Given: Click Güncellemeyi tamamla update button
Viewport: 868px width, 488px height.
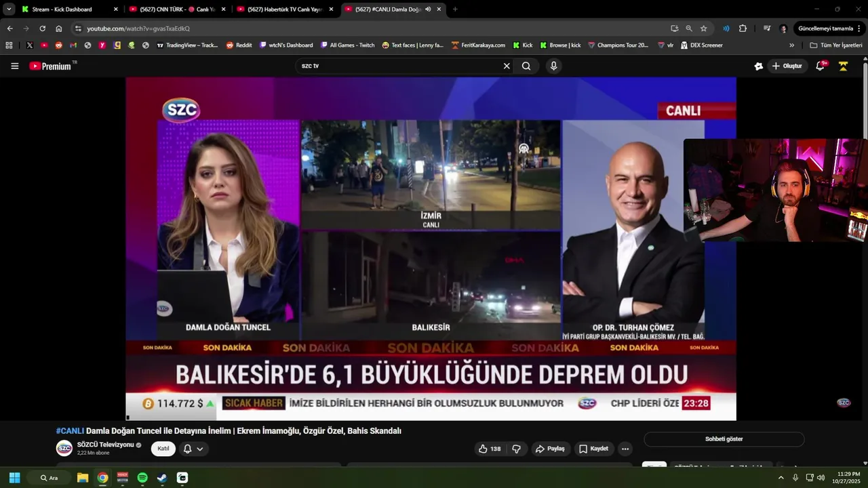Looking at the screenshot, I should 825,28.
